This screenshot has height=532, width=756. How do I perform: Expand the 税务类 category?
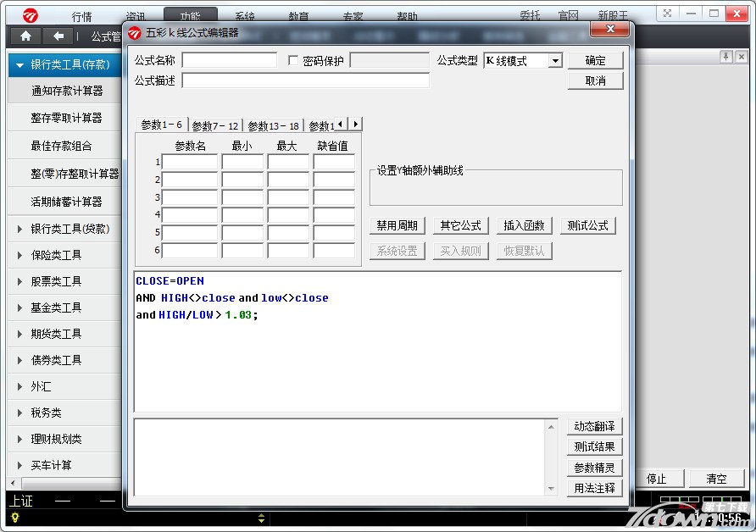[x=19, y=413]
